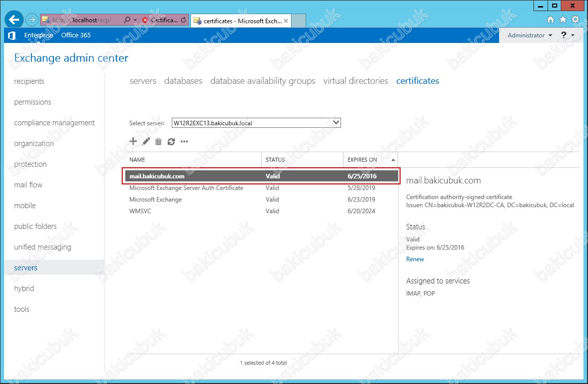588x384 pixels.
Task: Open the browser Home icon
Action: (550, 20)
